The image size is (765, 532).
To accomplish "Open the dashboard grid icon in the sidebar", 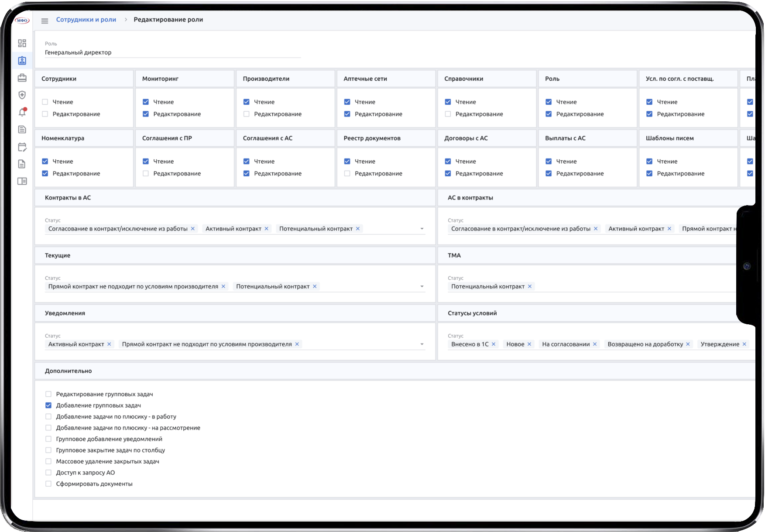I will click(x=22, y=43).
